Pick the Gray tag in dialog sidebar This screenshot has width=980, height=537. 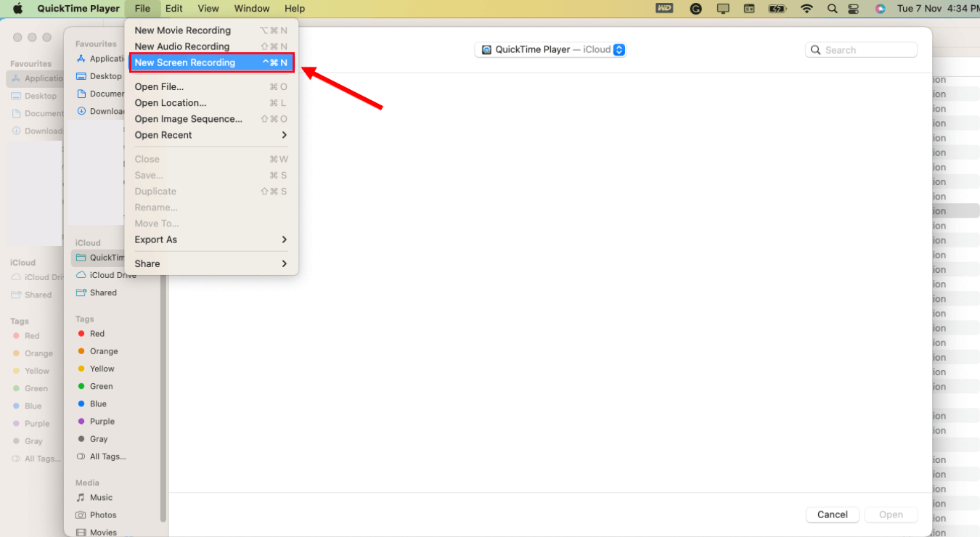92,438
